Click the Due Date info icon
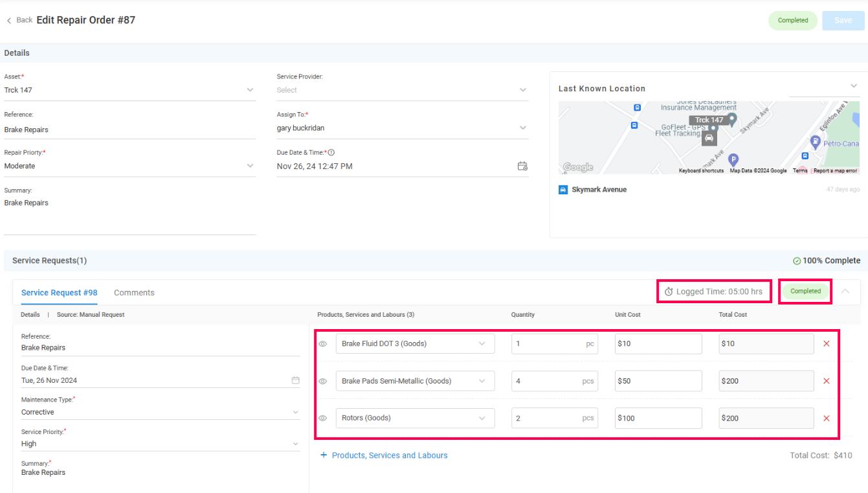The width and height of the screenshot is (868, 493). pyautogui.click(x=331, y=153)
